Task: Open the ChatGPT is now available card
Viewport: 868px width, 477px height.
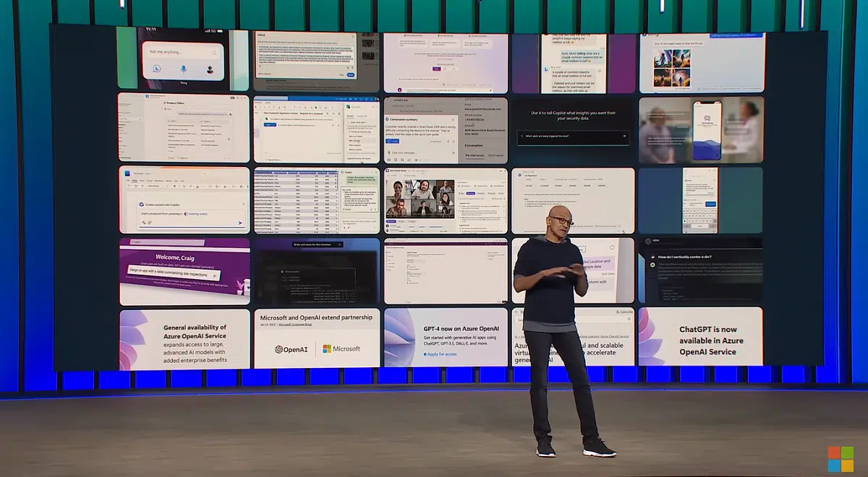Action: click(700, 337)
